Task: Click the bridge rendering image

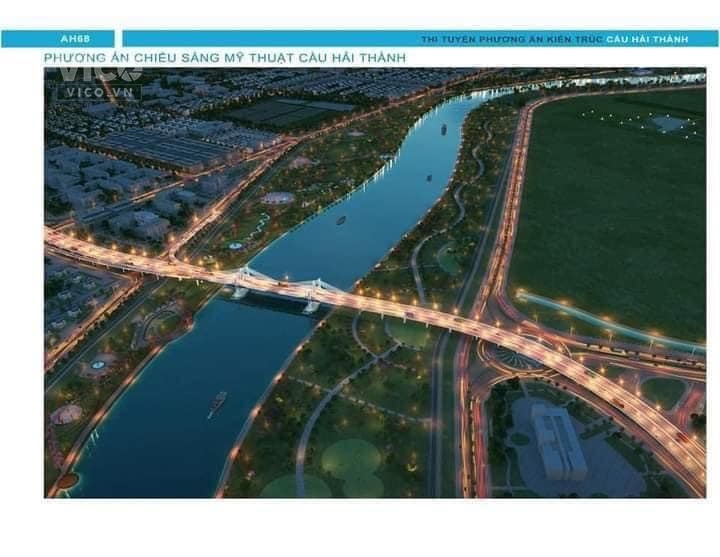Action: [x=375, y=282]
